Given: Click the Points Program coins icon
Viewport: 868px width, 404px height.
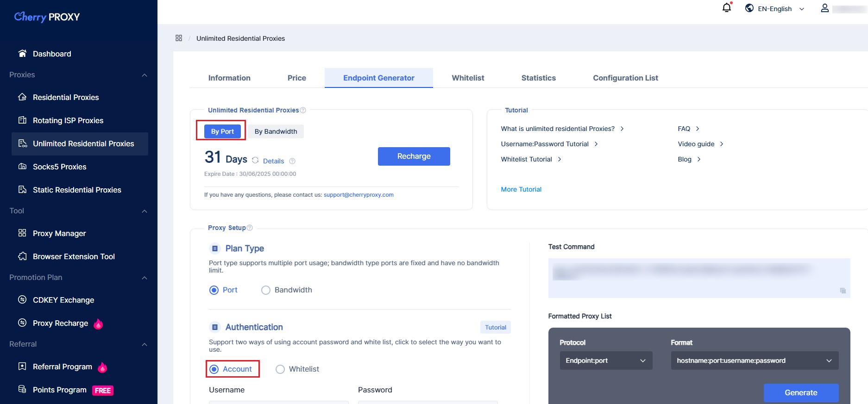Looking at the screenshot, I should pos(22,389).
